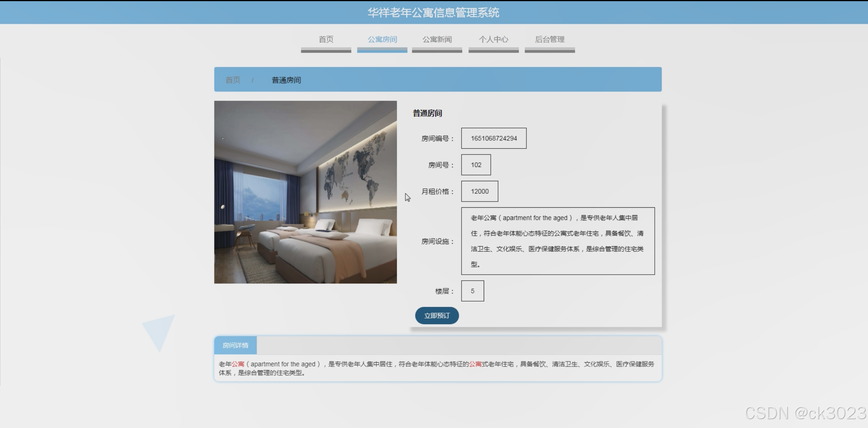
Task: Click the 普通房间 heading above room info
Action: (427, 113)
